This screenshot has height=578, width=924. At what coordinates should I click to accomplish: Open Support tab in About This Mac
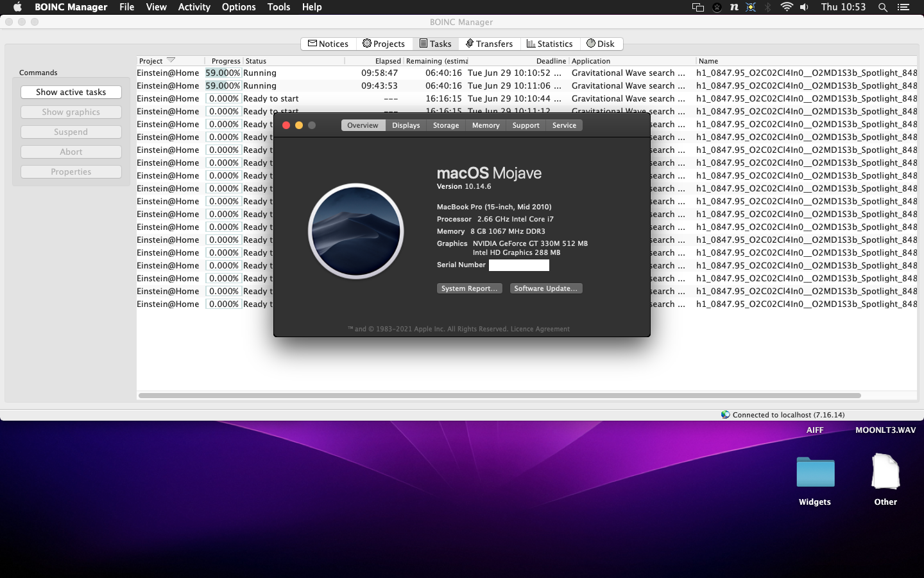click(526, 125)
